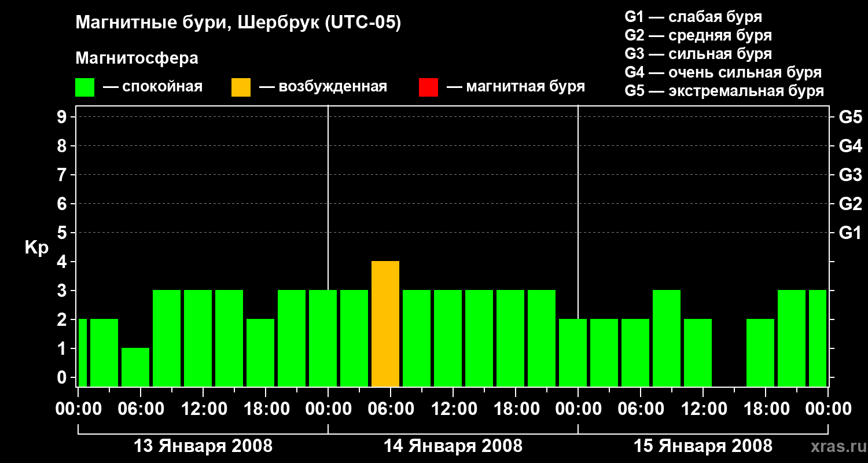
Task: Click the title 'Магнитные бури, Шербрук (UTC-05)'
Action: click(x=238, y=23)
